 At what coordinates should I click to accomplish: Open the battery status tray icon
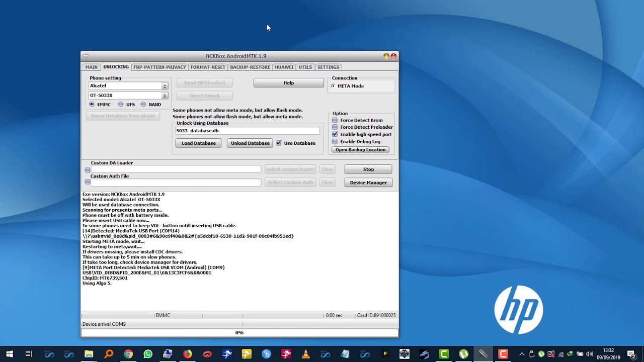(580, 354)
